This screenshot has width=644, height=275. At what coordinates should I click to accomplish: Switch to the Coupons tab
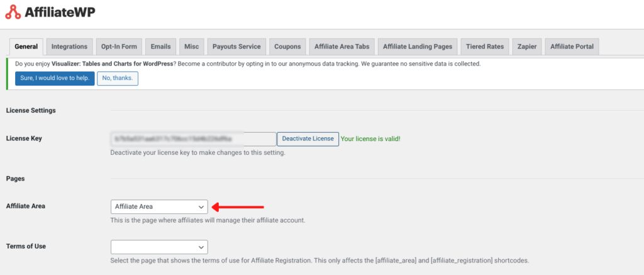coord(287,47)
